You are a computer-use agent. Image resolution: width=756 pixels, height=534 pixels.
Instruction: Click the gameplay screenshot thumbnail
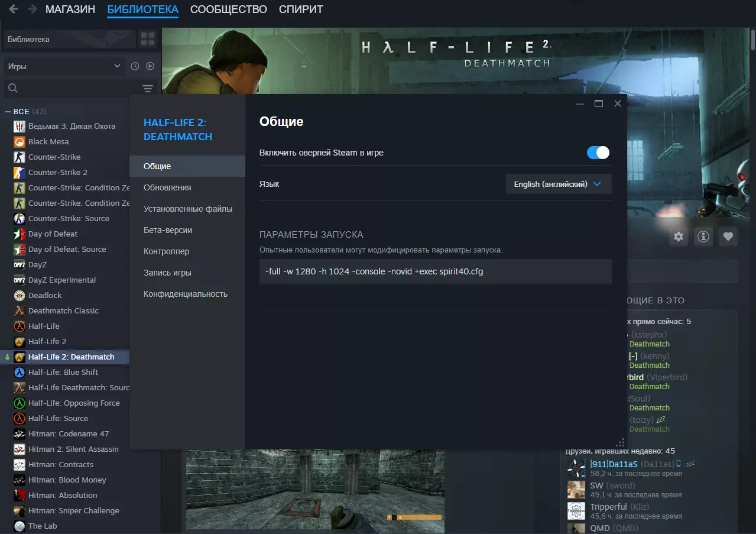315,490
